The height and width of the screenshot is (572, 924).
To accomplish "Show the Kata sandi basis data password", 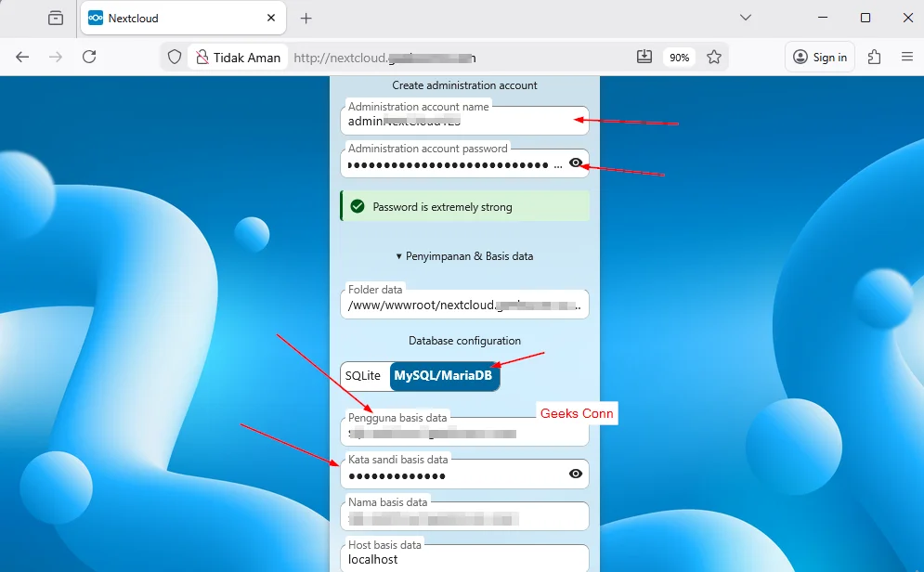I will pos(575,474).
